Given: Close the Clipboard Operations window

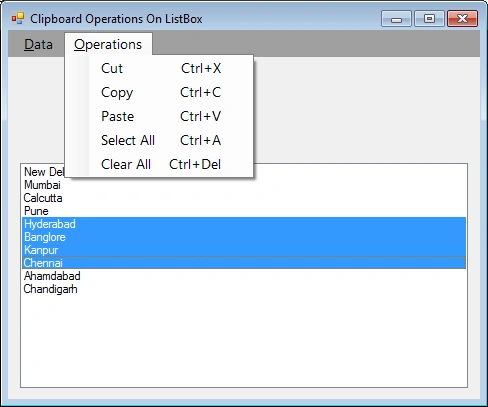Looking at the screenshot, I should click(x=462, y=18).
